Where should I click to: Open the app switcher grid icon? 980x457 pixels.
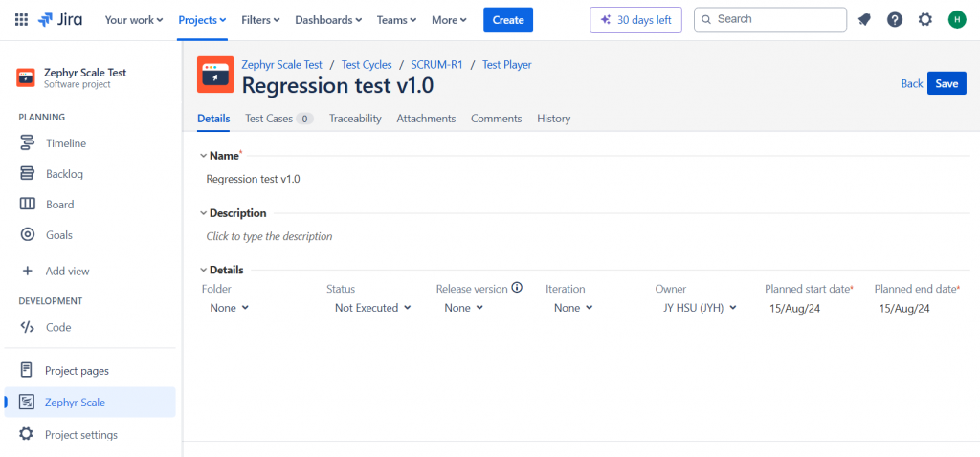point(21,19)
